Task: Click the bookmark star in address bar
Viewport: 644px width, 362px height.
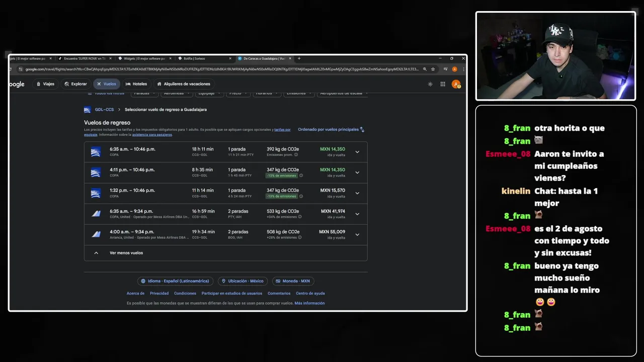Action: [433, 69]
